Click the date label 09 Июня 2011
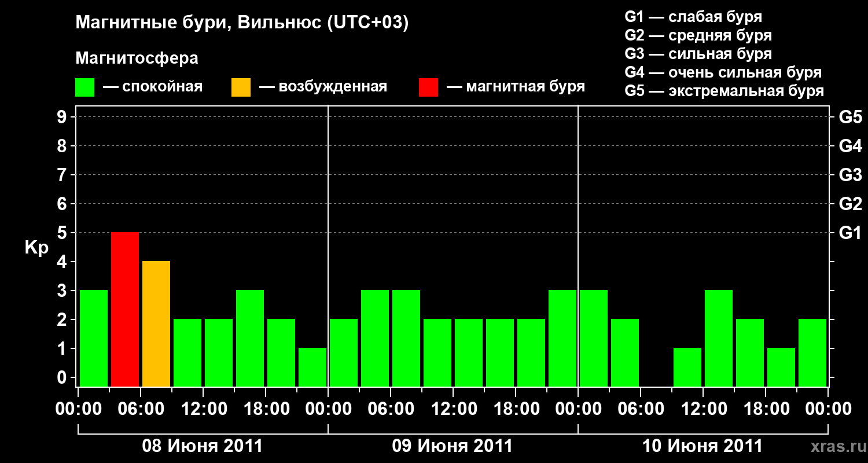The width and height of the screenshot is (868, 463). coord(453,446)
